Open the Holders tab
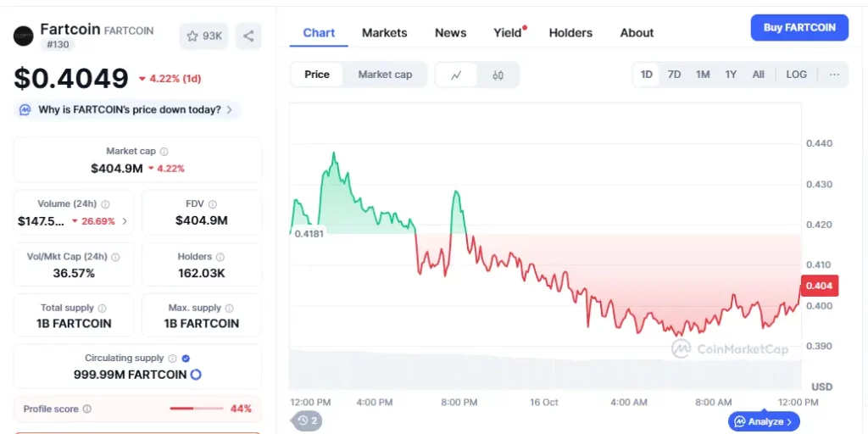 coord(570,33)
